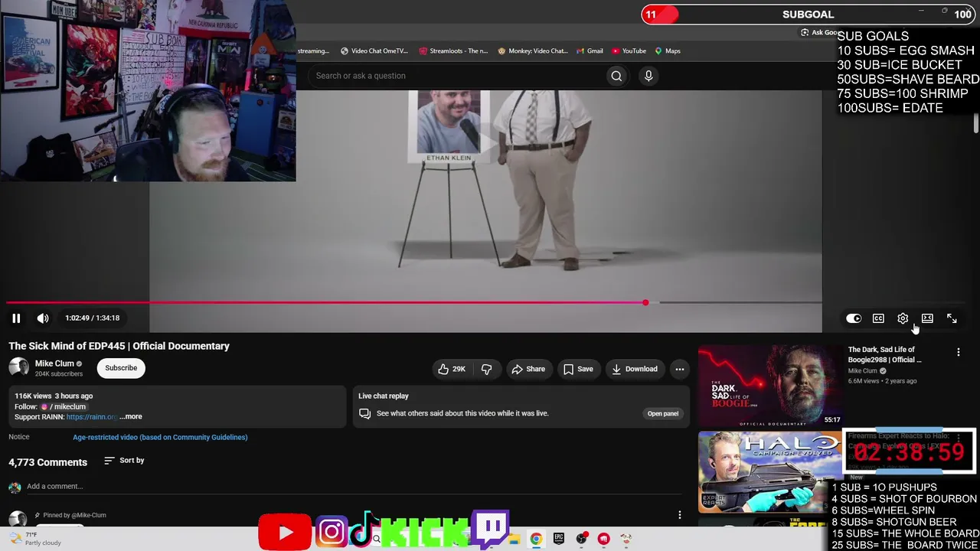This screenshot has width=980, height=551.
Task: Turn on closed captions
Action: [878, 318]
